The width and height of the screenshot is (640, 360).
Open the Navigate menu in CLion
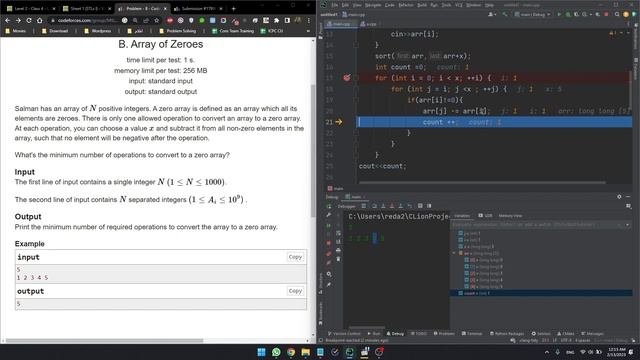click(373, 5)
